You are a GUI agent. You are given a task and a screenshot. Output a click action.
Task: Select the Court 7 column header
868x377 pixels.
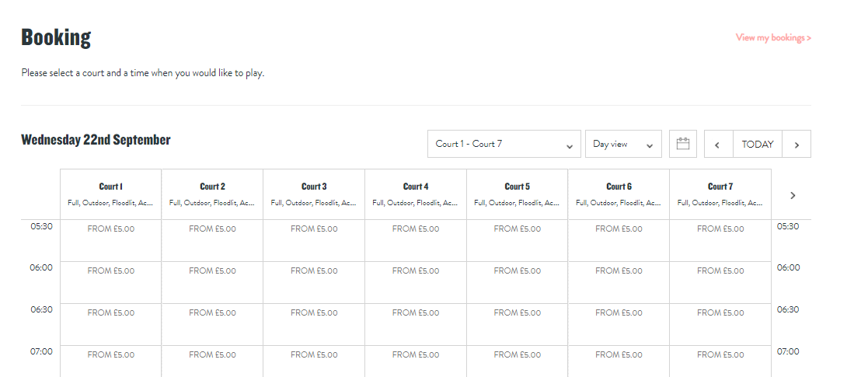pyautogui.click(x=720, y=194)
